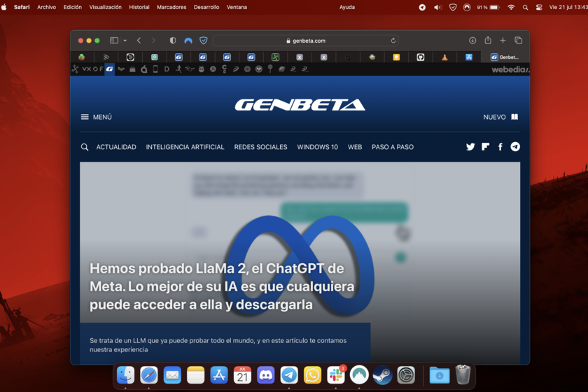Go back to the previous page
This screenshot has height=392, width=588.
tap(139, 40)
